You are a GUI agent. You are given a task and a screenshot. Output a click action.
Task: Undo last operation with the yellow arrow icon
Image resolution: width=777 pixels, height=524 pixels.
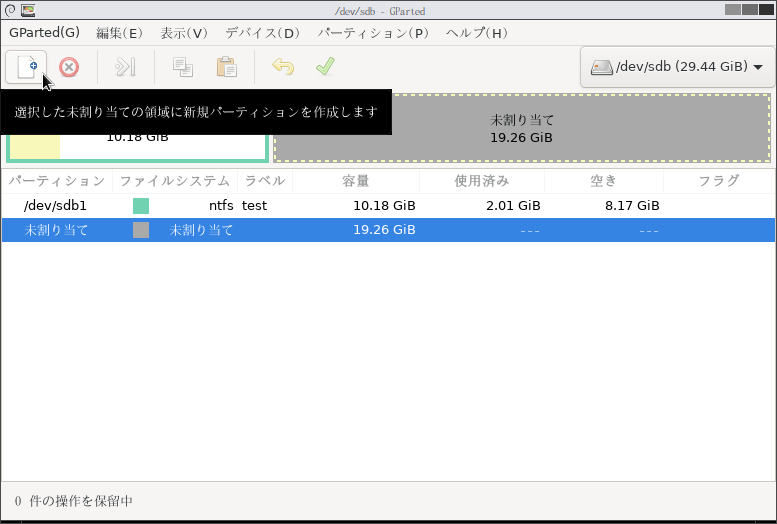(x=283, y=66)
